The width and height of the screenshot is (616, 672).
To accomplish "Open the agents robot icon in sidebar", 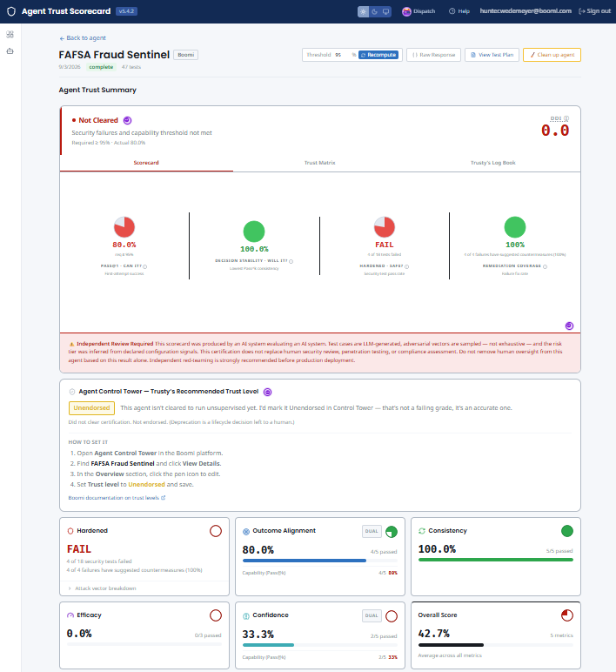I will (10, 51).
